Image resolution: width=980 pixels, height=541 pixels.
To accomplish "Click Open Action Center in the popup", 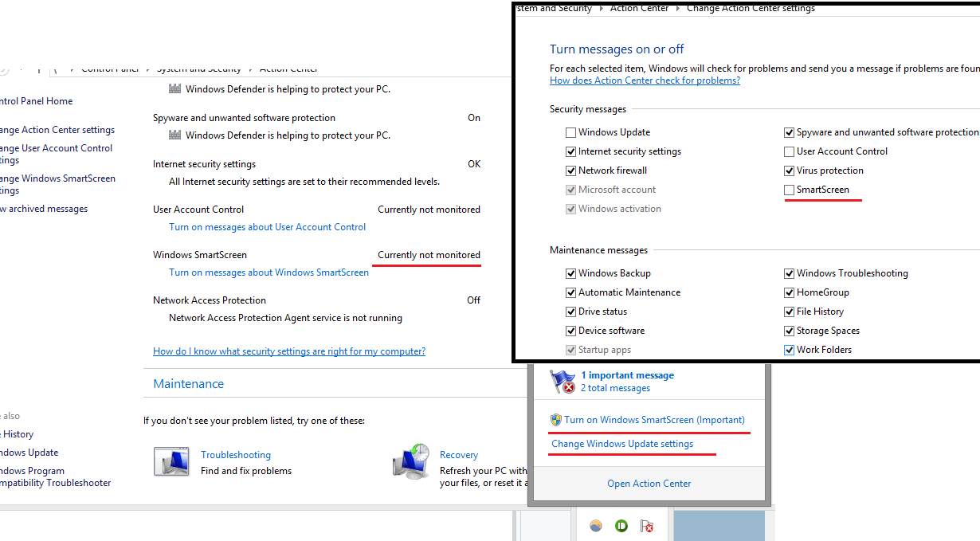I will (649, 484).
